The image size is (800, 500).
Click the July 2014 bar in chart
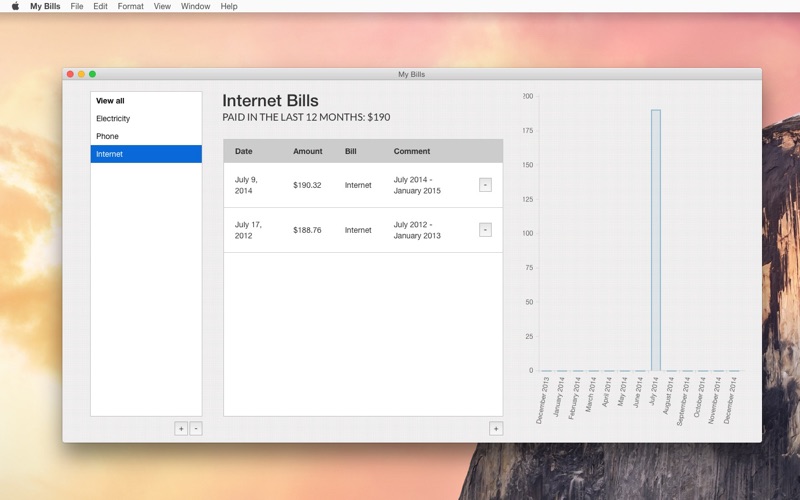(656, 240)
